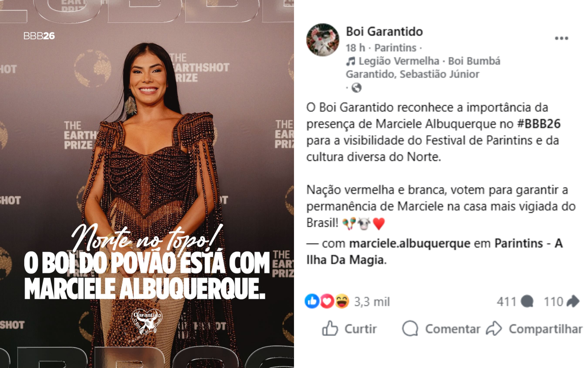
Task: Click the Comentar button
Action: tap(441, 329)
